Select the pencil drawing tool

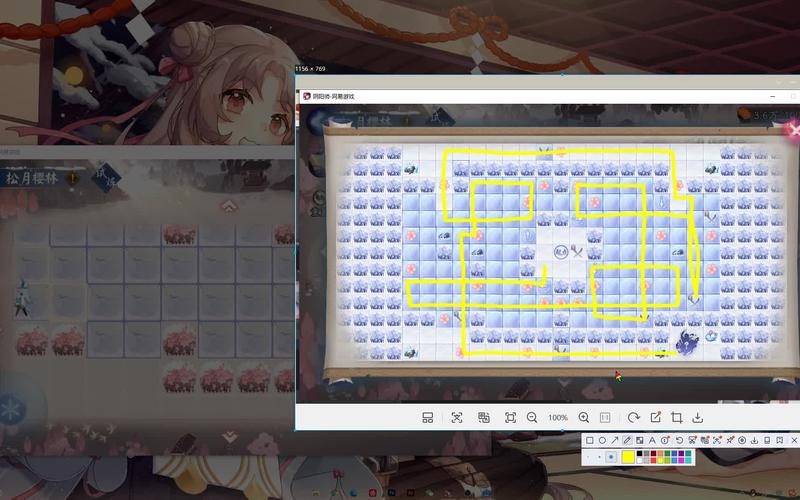pyautogui.click(x=627, y=440)
